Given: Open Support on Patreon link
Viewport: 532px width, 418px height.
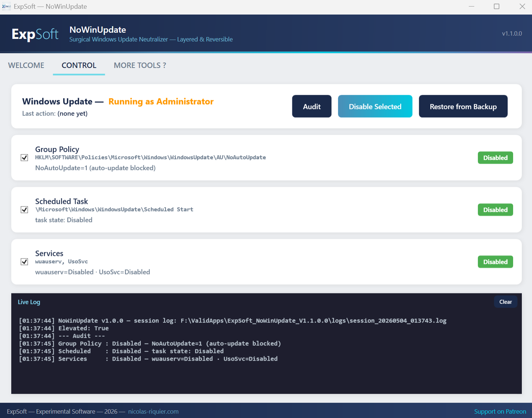Looking at the screenshot, I should pyautogui.click(x=500, y=411).
